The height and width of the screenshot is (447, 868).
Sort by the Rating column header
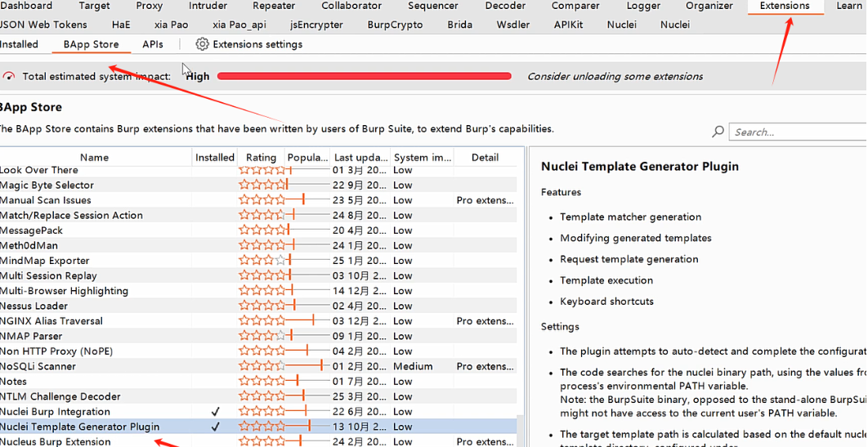261,157
